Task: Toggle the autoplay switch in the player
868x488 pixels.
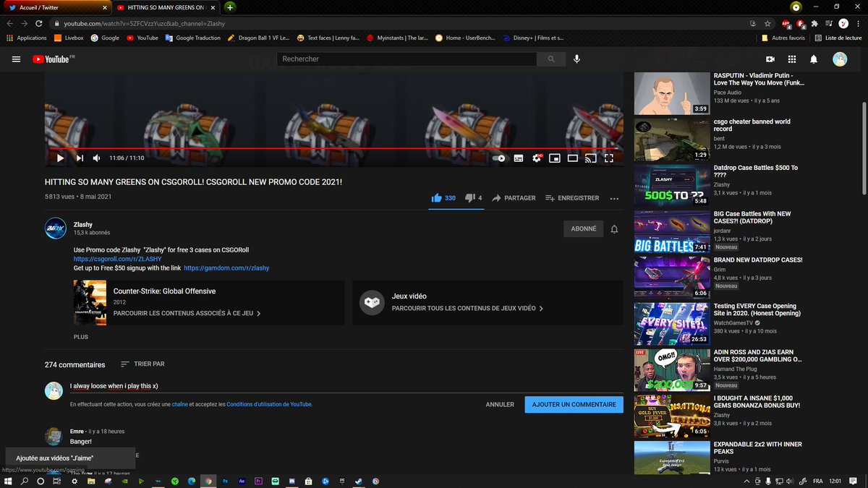Action: coord(499,158)
